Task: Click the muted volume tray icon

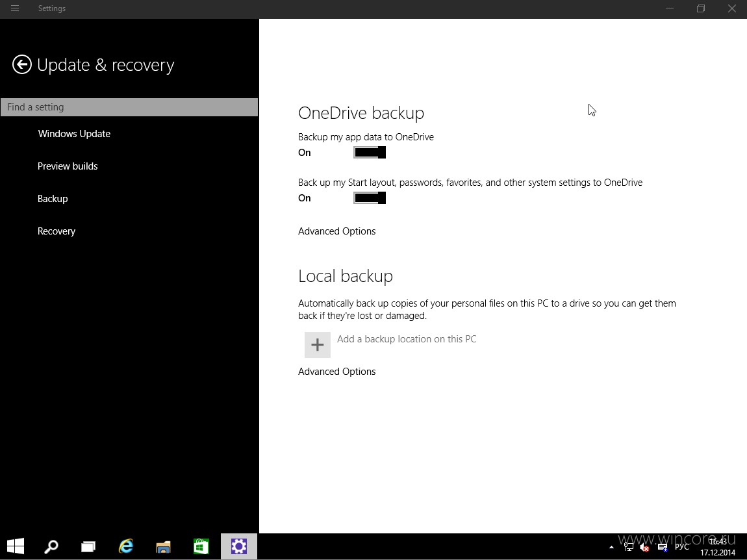Action: (x=644, y=547)
